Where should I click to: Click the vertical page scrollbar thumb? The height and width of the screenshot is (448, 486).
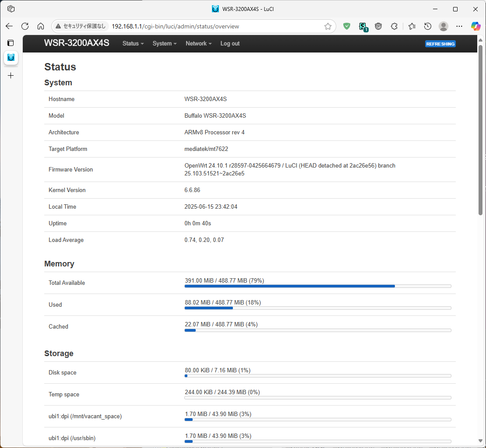[x=480, y=130]
